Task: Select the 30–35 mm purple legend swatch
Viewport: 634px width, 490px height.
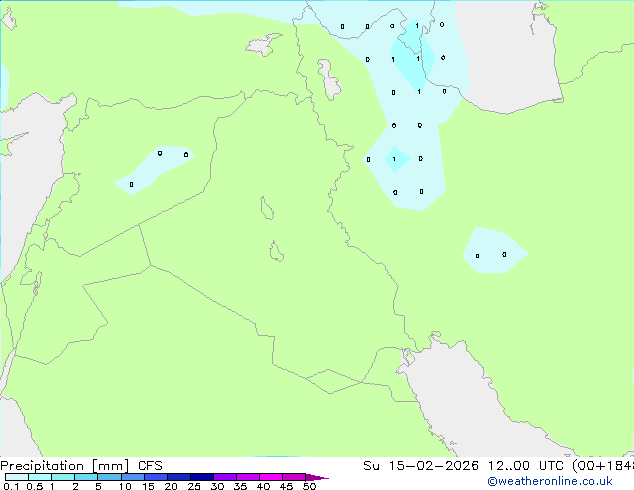Action: click(x=224, y=477)
